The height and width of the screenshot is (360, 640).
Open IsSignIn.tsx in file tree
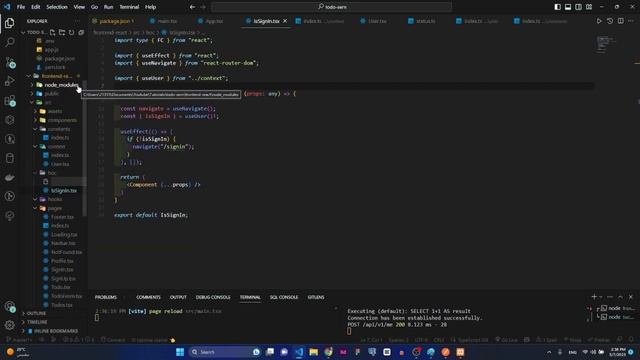[x=64, y=191]
